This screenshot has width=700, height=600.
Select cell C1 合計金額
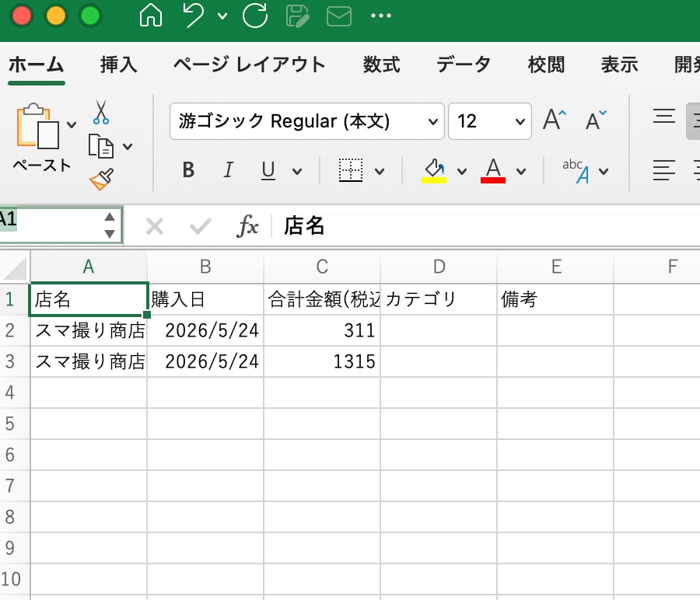322,299
